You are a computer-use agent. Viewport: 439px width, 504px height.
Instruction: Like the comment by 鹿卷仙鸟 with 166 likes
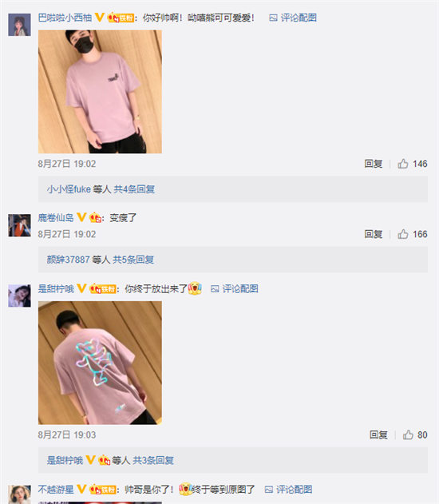tap(403, 234)
